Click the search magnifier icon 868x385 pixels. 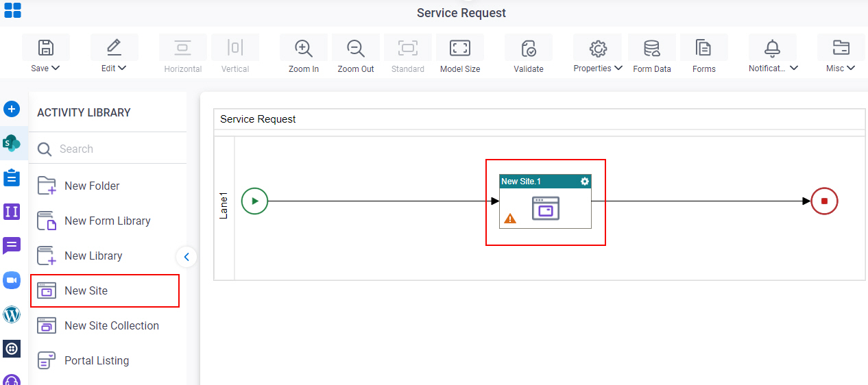45,149
